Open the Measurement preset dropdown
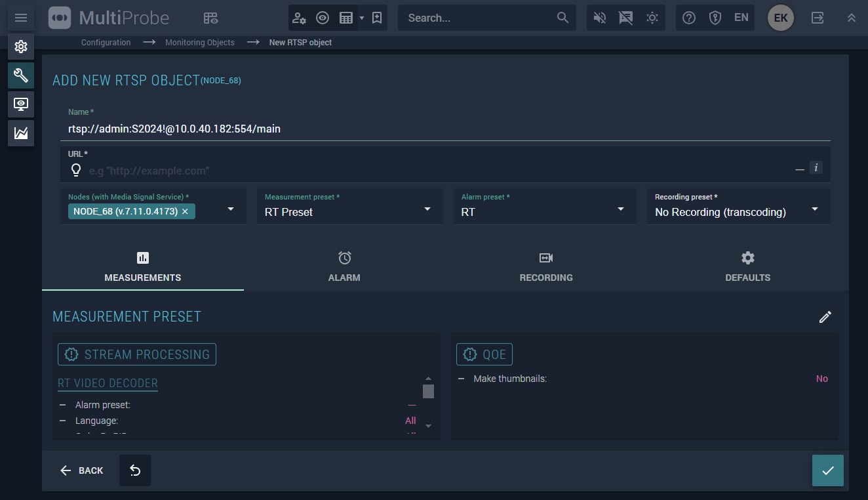Viewport: 868px width, 500px height. pos(349,207)
